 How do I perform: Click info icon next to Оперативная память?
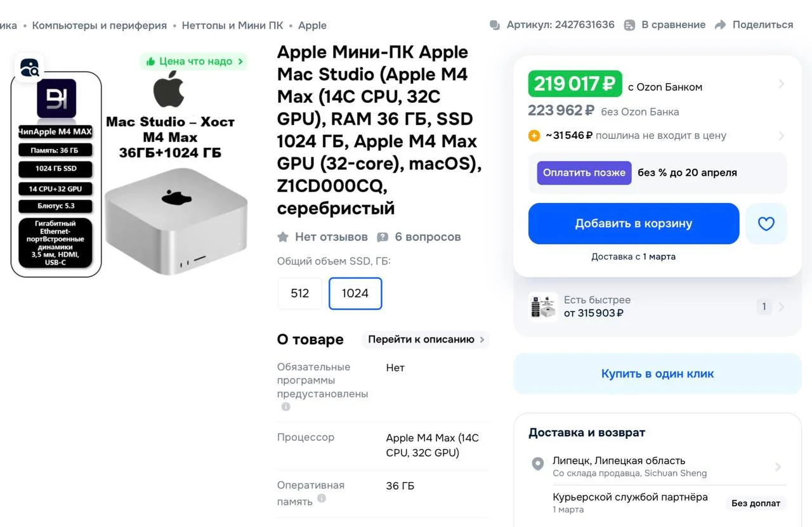pyautogui.click(x=322, y=498)
